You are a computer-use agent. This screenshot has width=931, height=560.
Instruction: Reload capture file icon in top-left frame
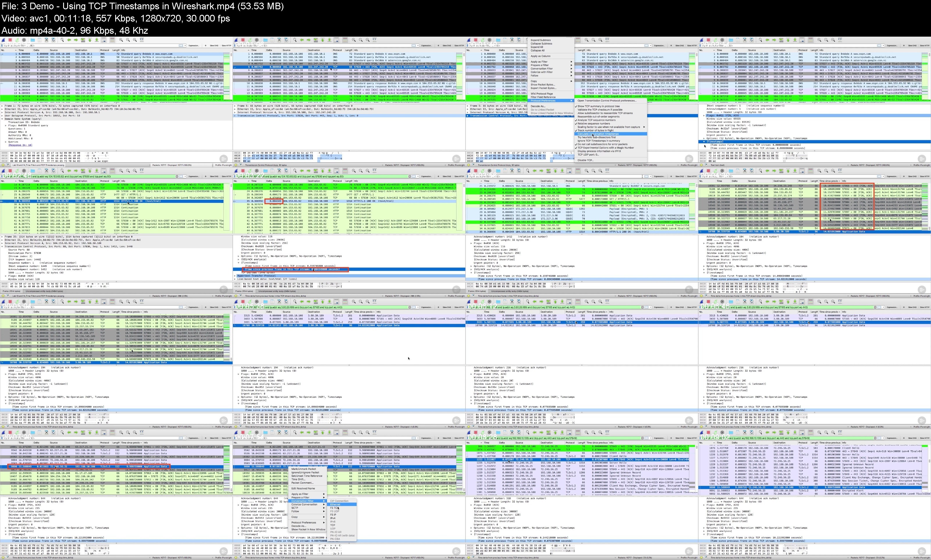click(x=53, y=40)
